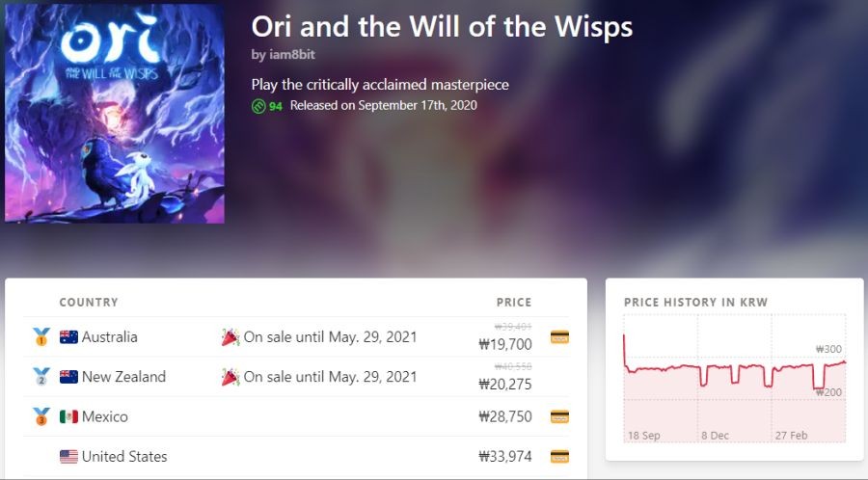This screenshot has width=868, height=480.
Task: Select the New Zealand price ₩20,275
Action: [x=504, y=385]
